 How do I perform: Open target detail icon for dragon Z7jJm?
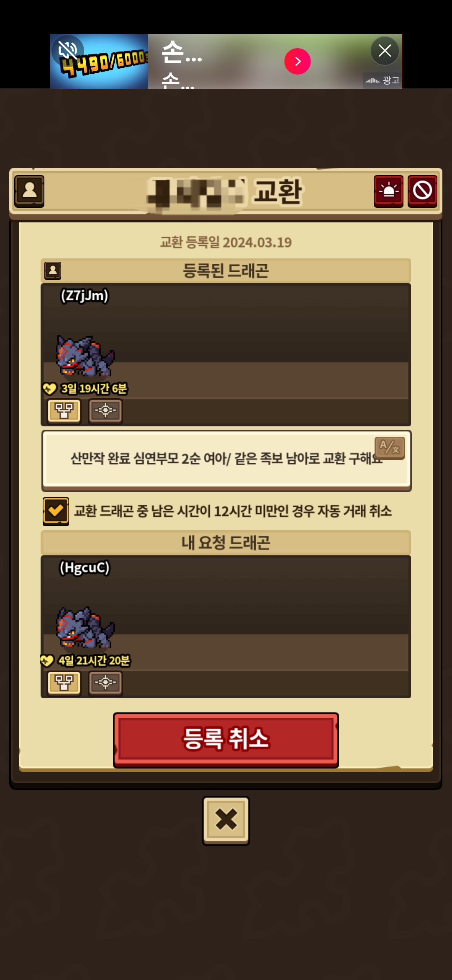(105, 411)
